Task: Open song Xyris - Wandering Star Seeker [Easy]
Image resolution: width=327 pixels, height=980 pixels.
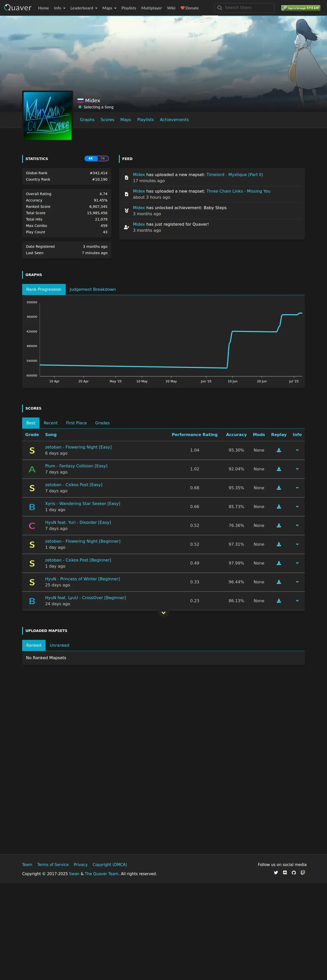Action: 83,504
